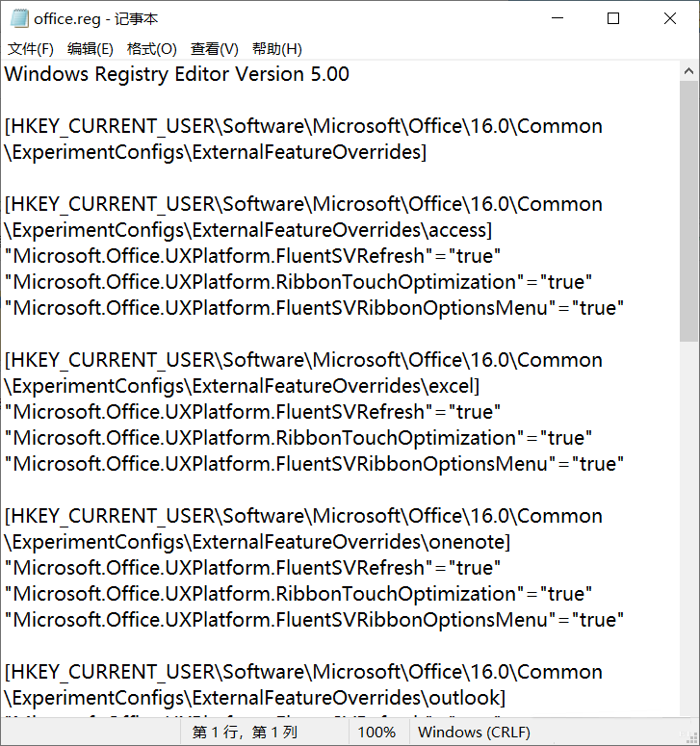Click FluentSVRefresh line under the excel key
The height and width of the screenshot is (746, 700).
tap(252, 412)
